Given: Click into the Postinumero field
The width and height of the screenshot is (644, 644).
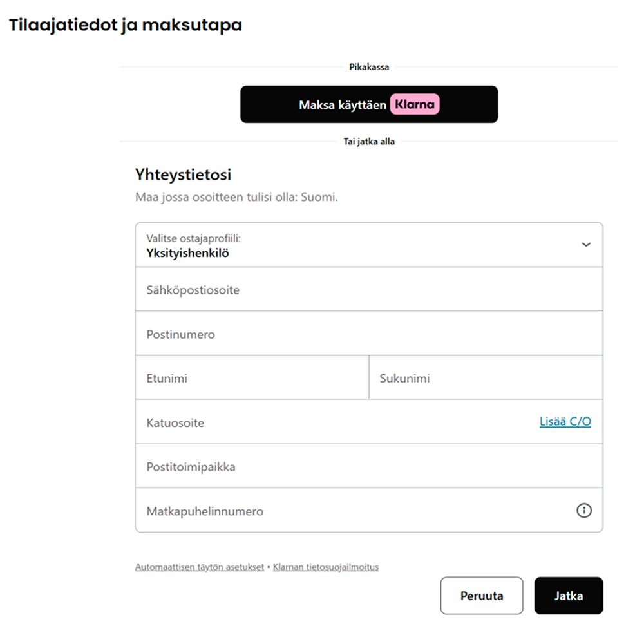Looking at the screenshot, I should pos(368,334).
